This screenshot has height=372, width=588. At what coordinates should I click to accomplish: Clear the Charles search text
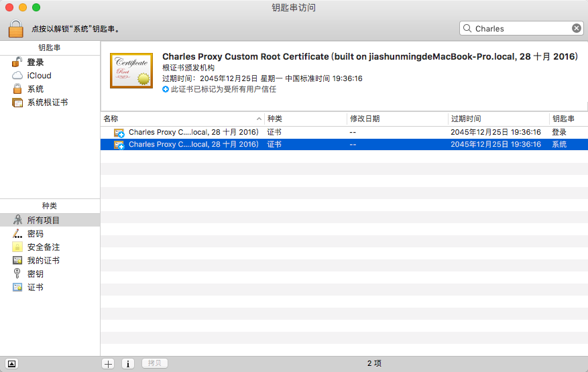(x=576, y=28)
